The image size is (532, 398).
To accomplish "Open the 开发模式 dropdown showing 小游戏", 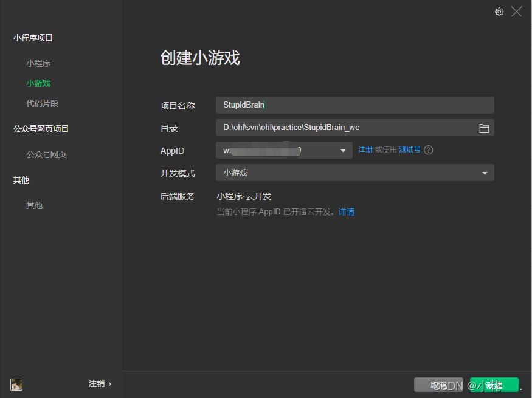I will click(x=485, y=173).
